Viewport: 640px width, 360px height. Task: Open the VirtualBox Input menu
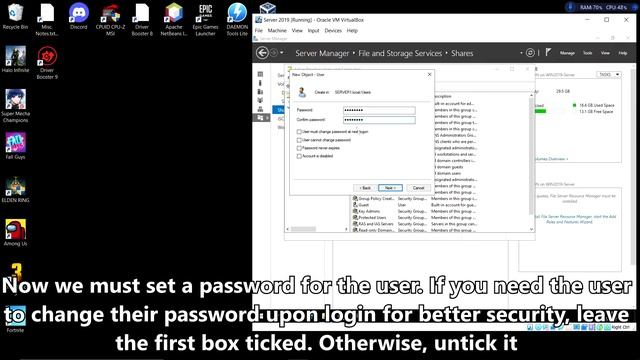pyautogui.click(x=313, y=31)
